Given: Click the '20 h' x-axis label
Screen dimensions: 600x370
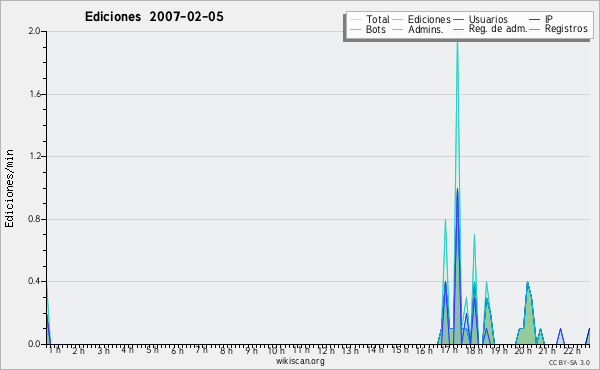Looking at the screenshot, I should (x=523, y=350).
